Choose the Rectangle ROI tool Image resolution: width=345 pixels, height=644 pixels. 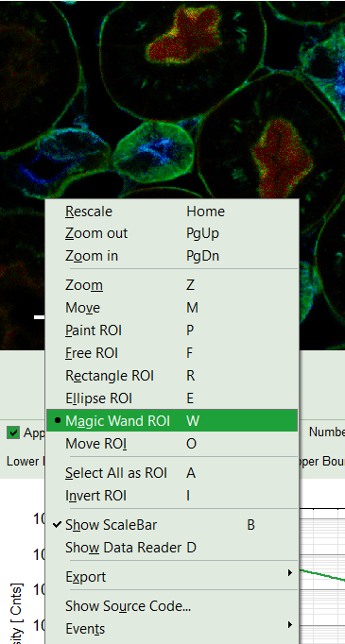(172, 376)
